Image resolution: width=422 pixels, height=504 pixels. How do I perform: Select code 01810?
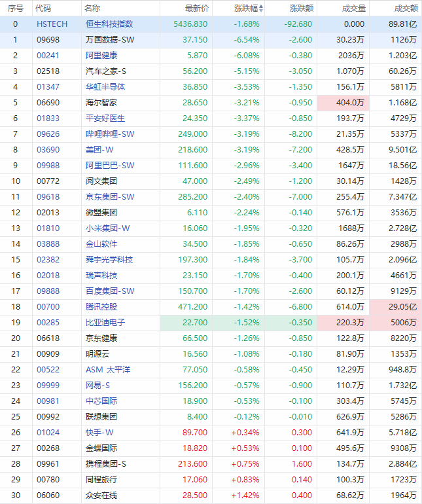coord(48,228)
